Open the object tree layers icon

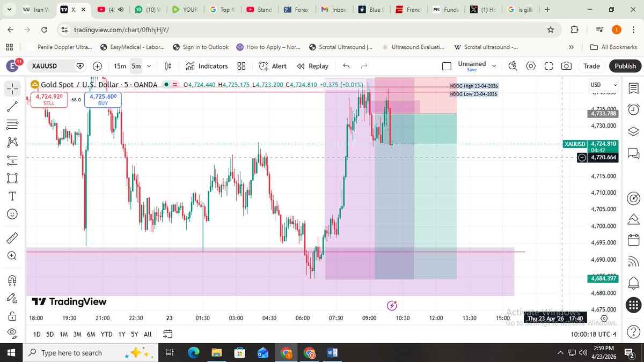633,131
